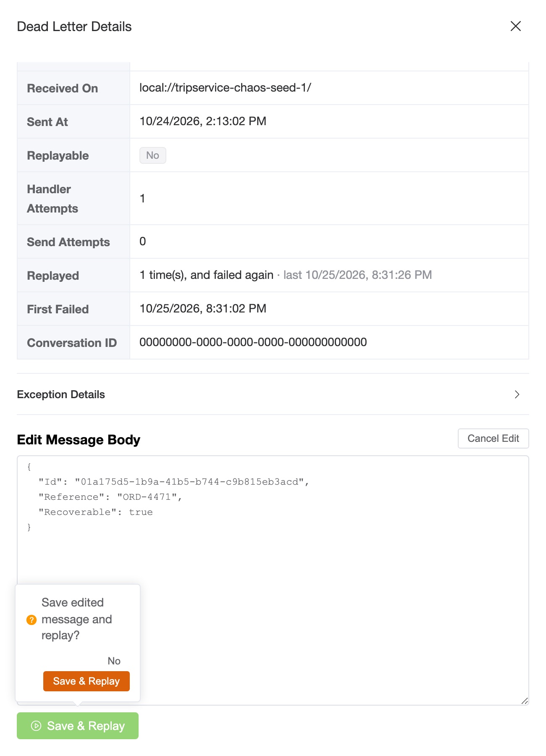546x756 pixels.
Task: Confirm Save & Replay in the popover
Action: [x=87, y=681]
